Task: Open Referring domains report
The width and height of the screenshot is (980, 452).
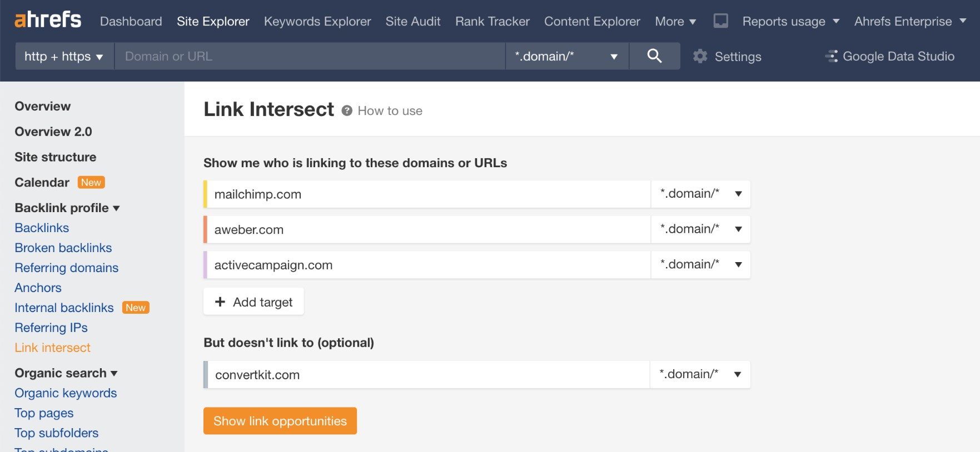Action: [x=67, y=268]
